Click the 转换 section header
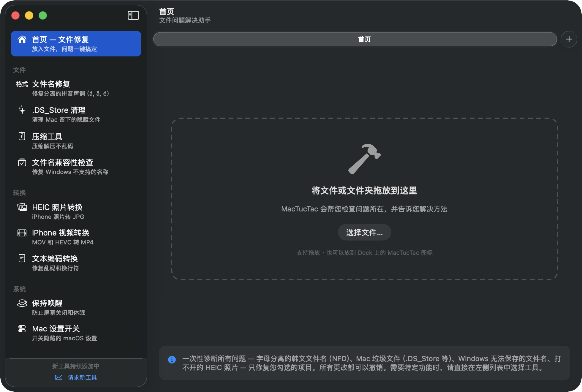The height and width of the screenshot is (392, 582). tap(19, 193)
